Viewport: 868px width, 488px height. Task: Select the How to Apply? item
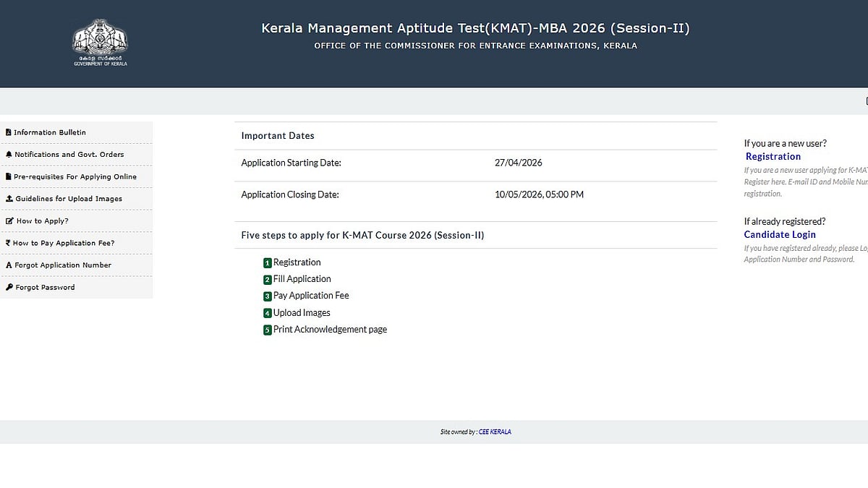tap(76, 221)
